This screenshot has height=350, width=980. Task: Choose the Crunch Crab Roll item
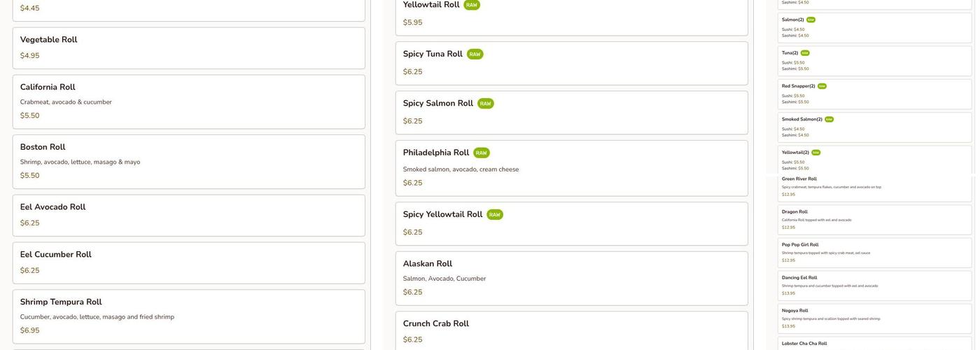coord(571,330)
